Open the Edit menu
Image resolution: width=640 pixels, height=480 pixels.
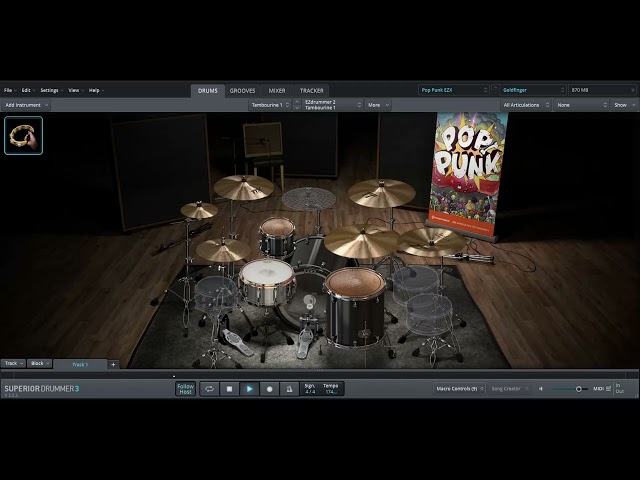click(x=28, y=90)
